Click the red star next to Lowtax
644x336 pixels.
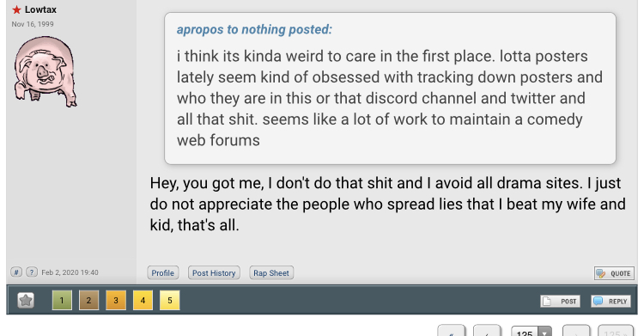pyautogui.click(x=16, y=9)
